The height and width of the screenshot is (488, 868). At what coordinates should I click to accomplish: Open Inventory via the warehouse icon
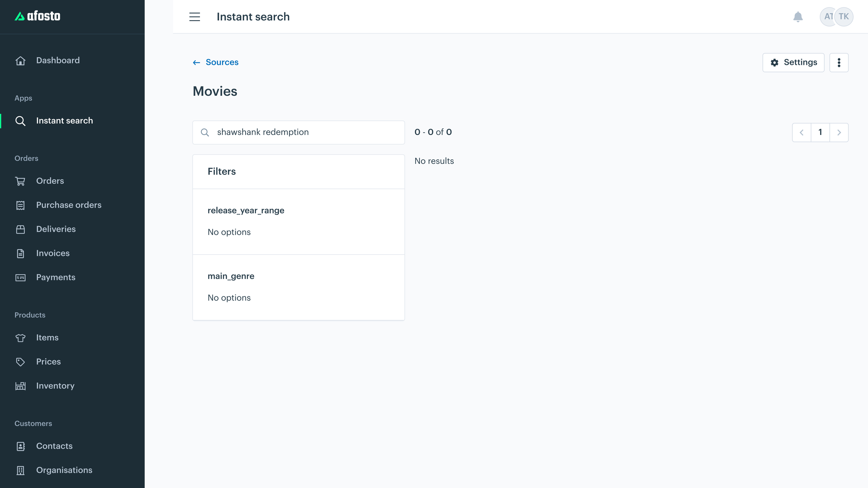[x=20, y=386]
